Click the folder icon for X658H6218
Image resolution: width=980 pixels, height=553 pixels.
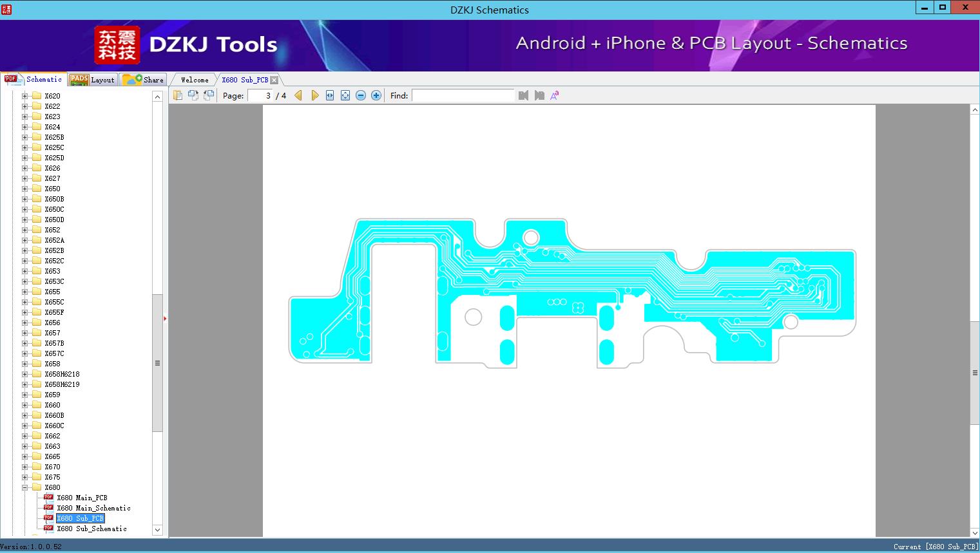[x=37, y=374]
